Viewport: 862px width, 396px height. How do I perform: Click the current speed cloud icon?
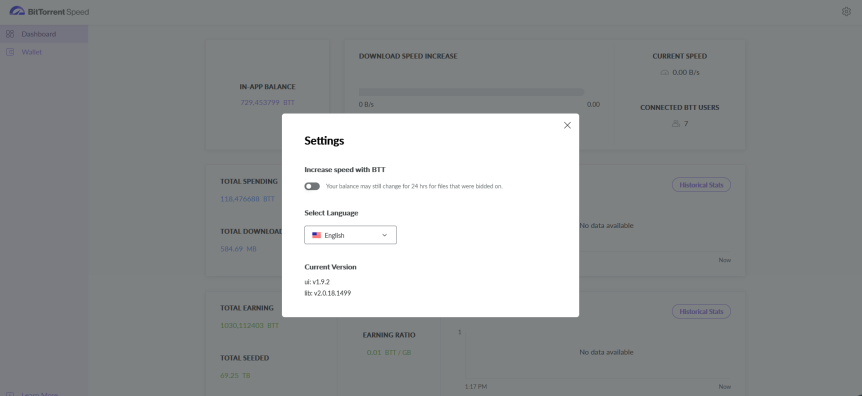(665, 73)
